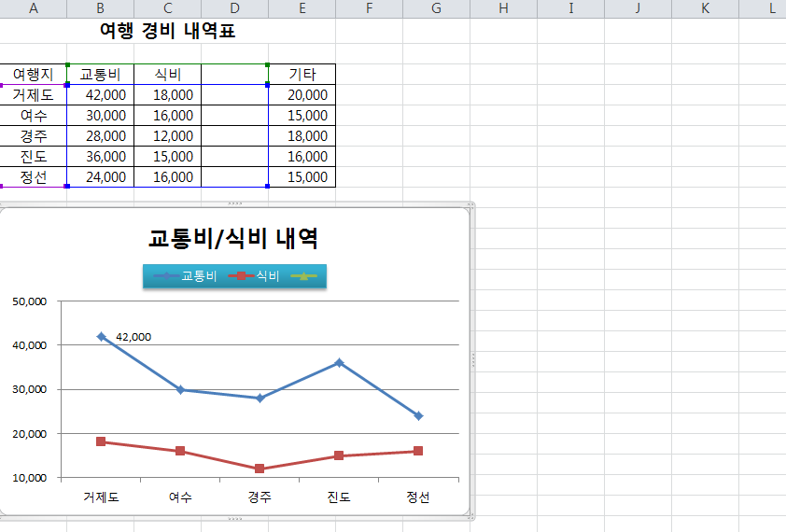Click the 여행 경비 내역표 title cell
The image size is (786, 532).
pyautogui.click(x=167, y=31)
